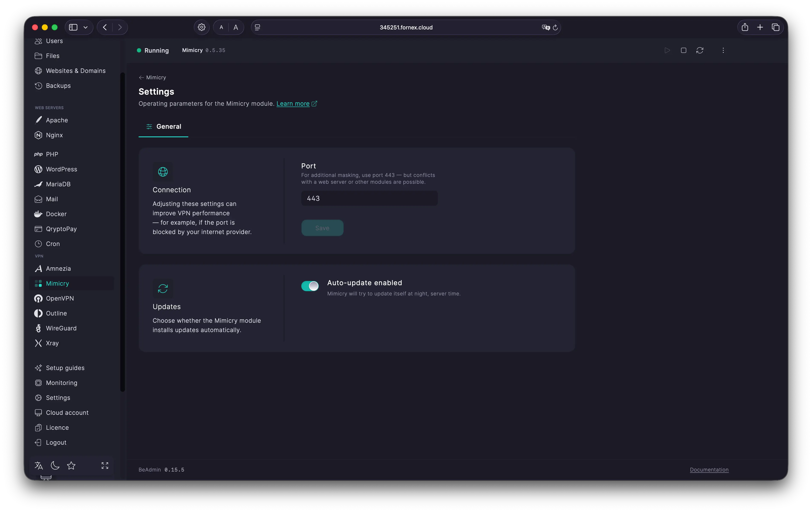Start the Mimicry service play button
The height and width of the screenshot is (512, 812).
667,50
